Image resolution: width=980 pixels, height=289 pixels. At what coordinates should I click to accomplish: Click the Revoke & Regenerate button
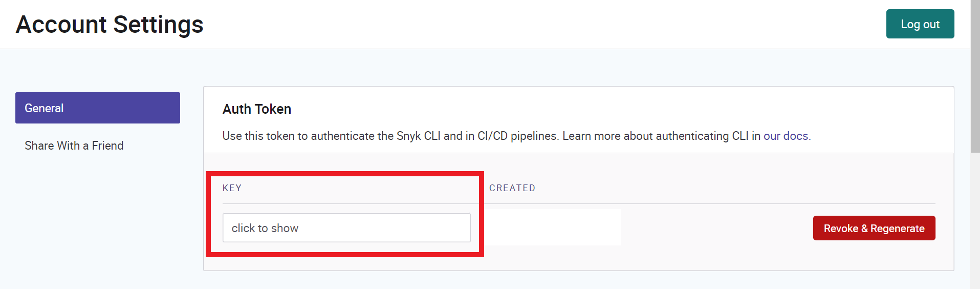coord(874,228)
